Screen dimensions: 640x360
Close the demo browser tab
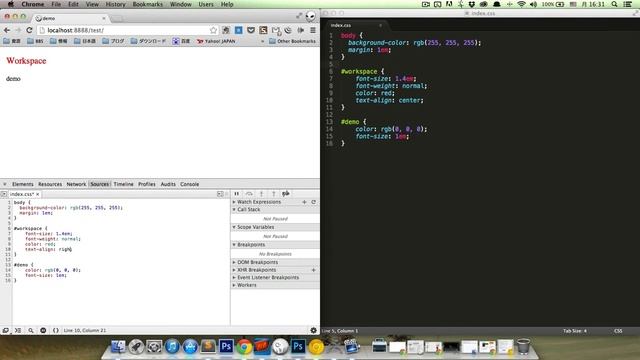tap(104, 18)
